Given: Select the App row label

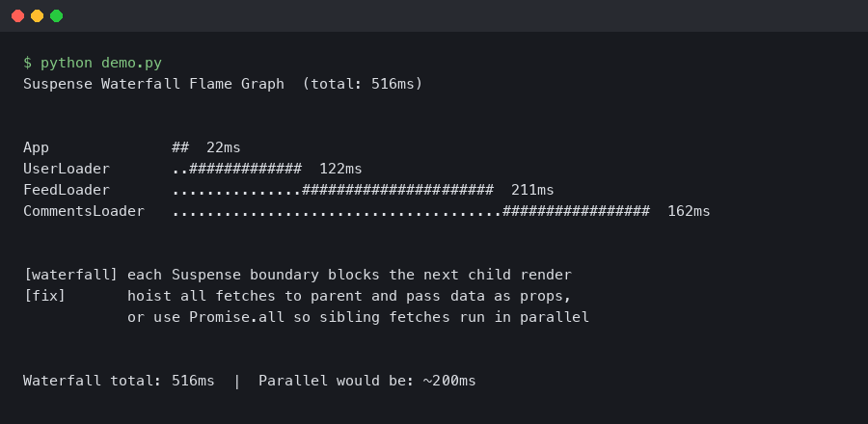Looking at the screenshot, I should tap(37, 147).
